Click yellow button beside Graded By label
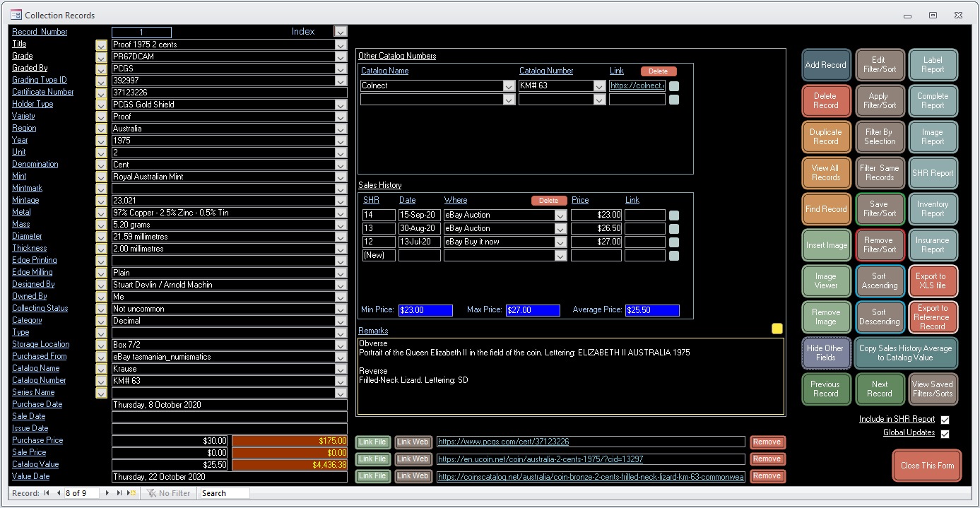Viewport: 980px width, 508px height. (101, 69)
